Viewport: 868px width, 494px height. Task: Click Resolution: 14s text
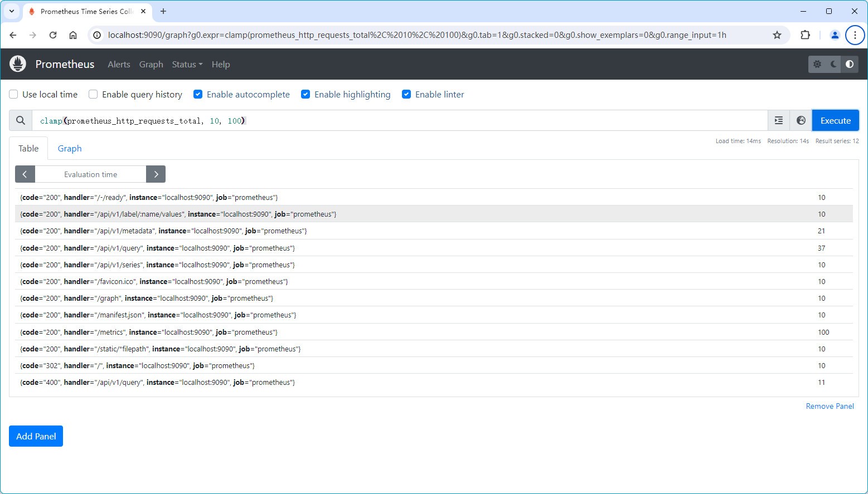point(788,141)
